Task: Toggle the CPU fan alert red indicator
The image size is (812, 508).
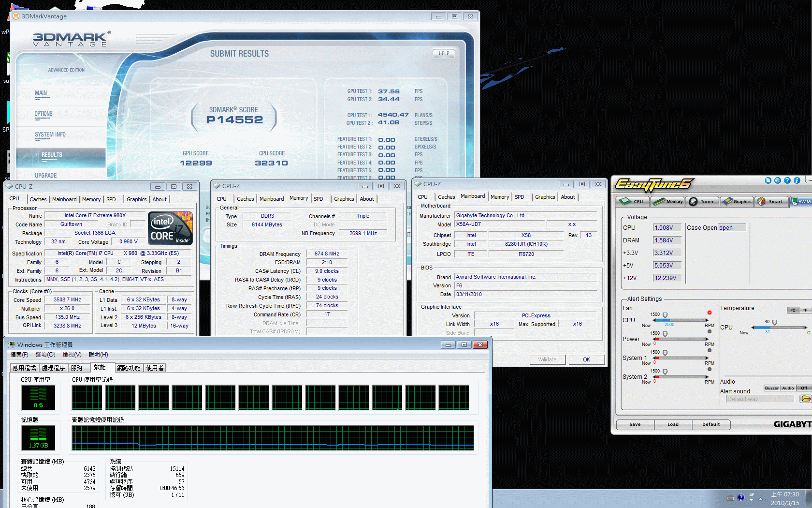Action: (710, 313)
